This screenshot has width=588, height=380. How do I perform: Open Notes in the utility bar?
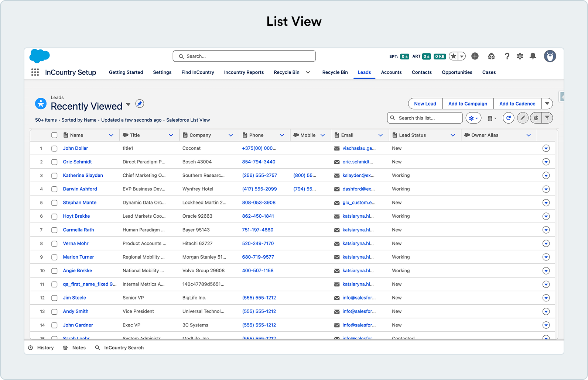(75, 348)
